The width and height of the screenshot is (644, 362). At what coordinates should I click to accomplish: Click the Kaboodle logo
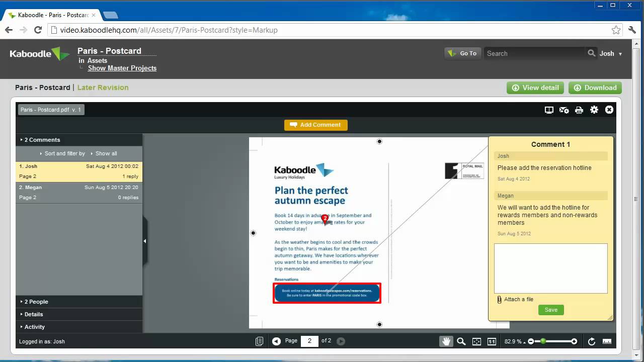tap(40, 54)
